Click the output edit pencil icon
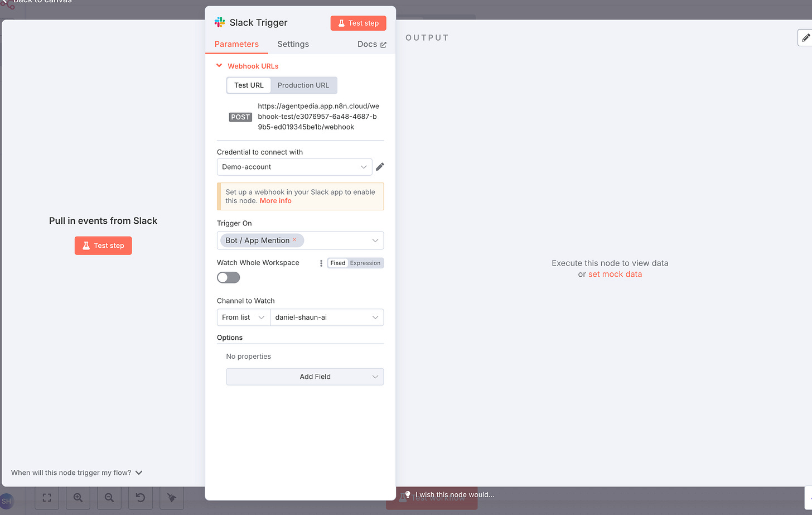This screenshot has width=812, height=515. (805, 38)
